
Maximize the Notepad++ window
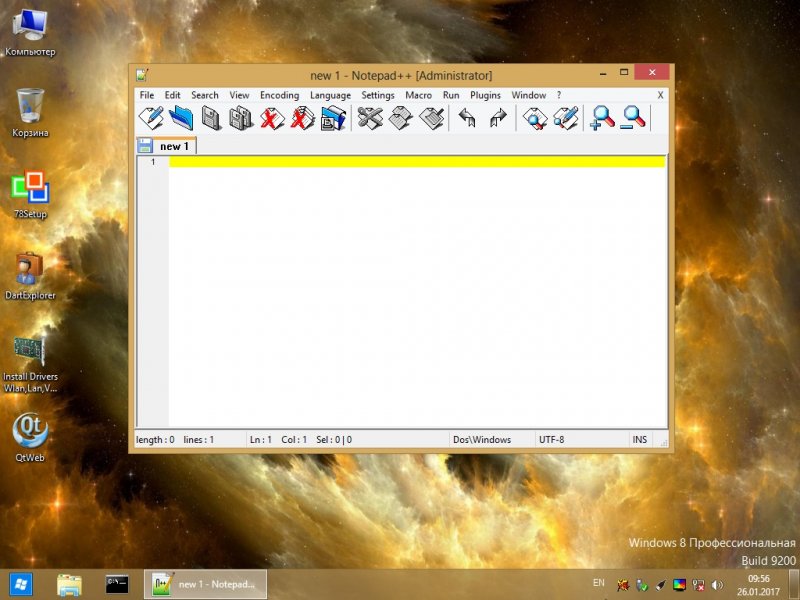tap(623, 72)
